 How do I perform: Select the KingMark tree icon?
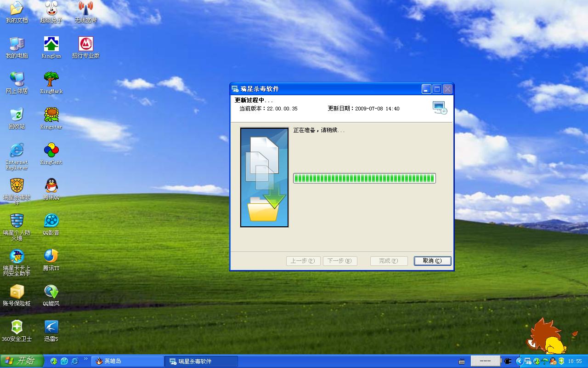(x=51, y=83)
